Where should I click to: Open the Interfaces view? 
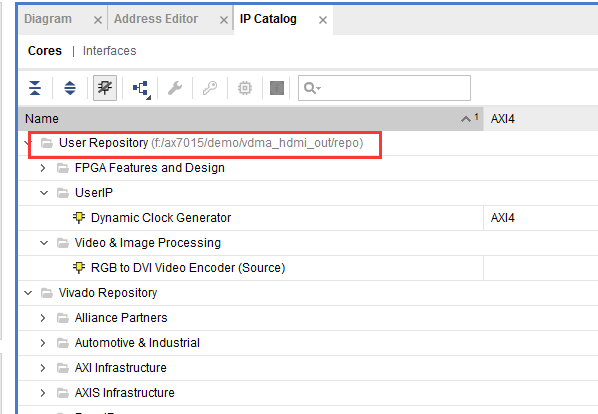[109, 51]
